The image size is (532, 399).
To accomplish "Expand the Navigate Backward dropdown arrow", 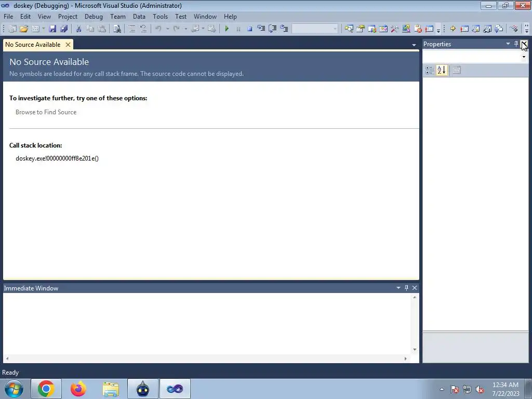I will click(x=203, y=29).
